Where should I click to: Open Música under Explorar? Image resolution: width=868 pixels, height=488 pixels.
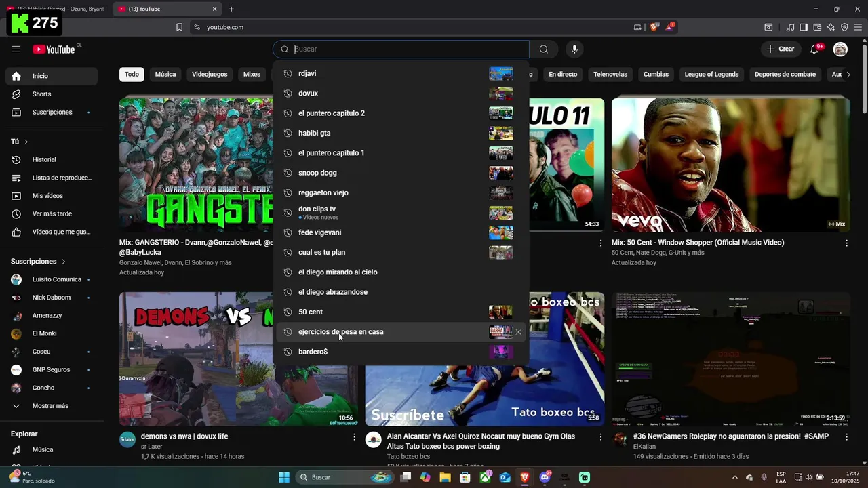tap(52, 449)
